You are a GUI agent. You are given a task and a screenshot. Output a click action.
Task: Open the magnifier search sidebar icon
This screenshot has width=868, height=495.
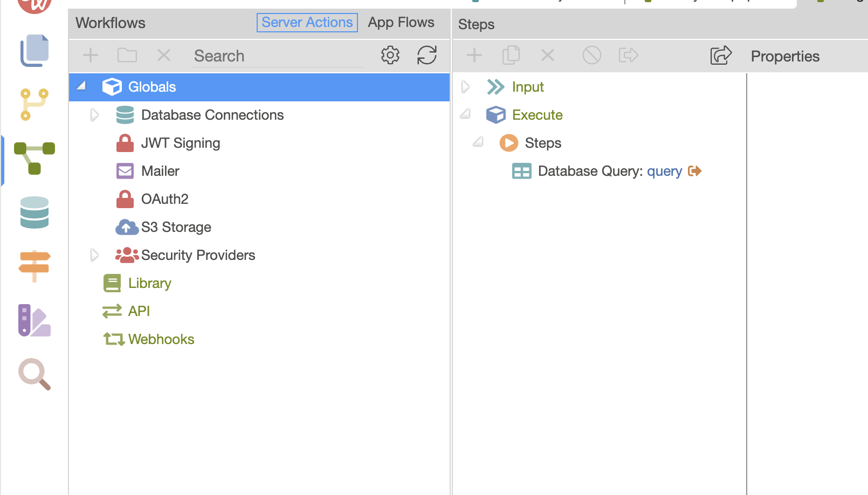(x=34, y=374)
